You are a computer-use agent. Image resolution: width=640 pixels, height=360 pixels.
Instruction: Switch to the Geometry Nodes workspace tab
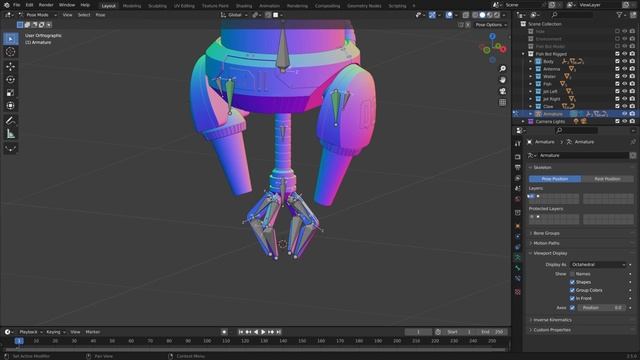pyautogui.click(x=364, y=6)
